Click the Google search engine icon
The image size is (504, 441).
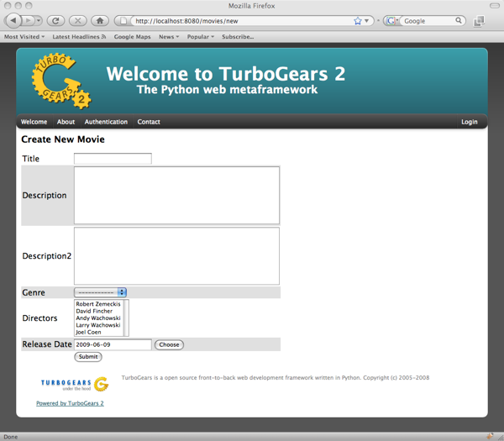(391, 21)
